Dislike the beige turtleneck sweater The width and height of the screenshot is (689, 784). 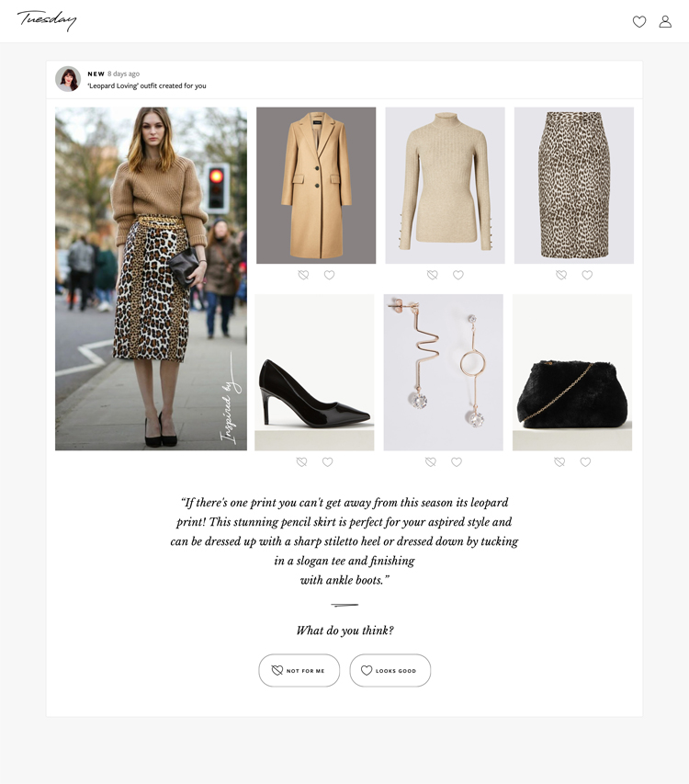[x=432, y=275]
